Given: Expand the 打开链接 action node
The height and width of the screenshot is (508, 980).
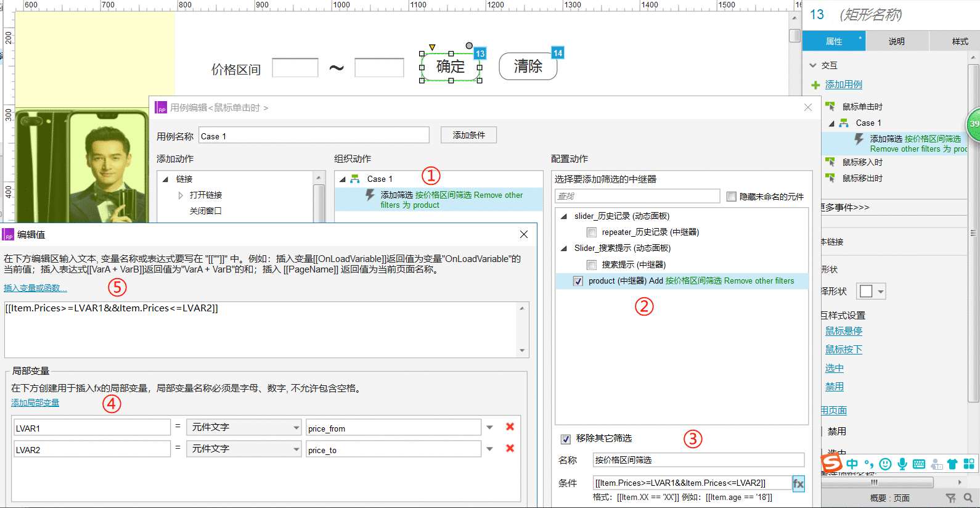Looking at the screenshot, I should click(181, 195).
